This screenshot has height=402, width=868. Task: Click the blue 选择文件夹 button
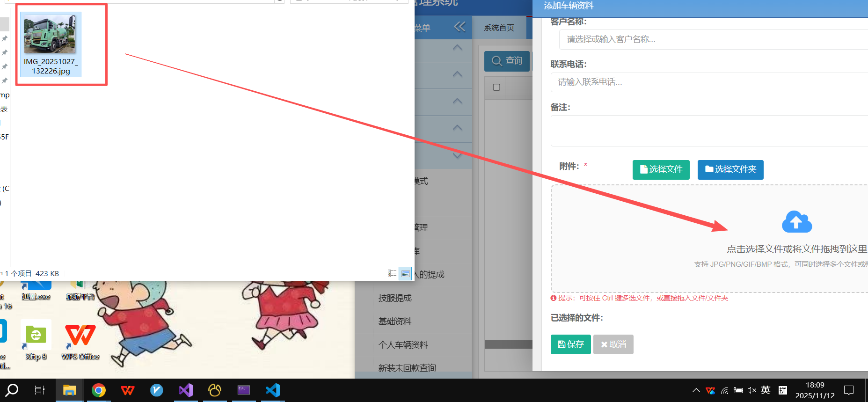[x=730, y=169]
